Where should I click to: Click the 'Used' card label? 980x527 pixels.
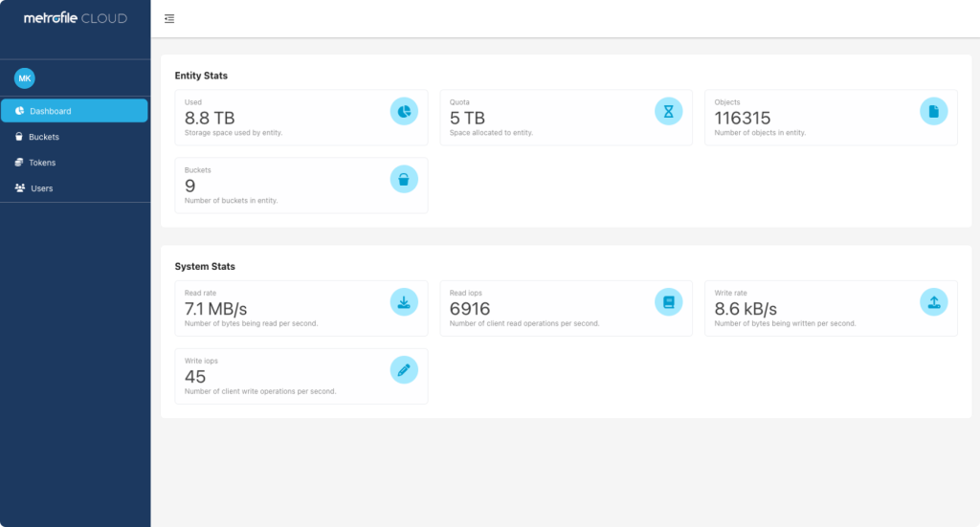click(193, 102)
